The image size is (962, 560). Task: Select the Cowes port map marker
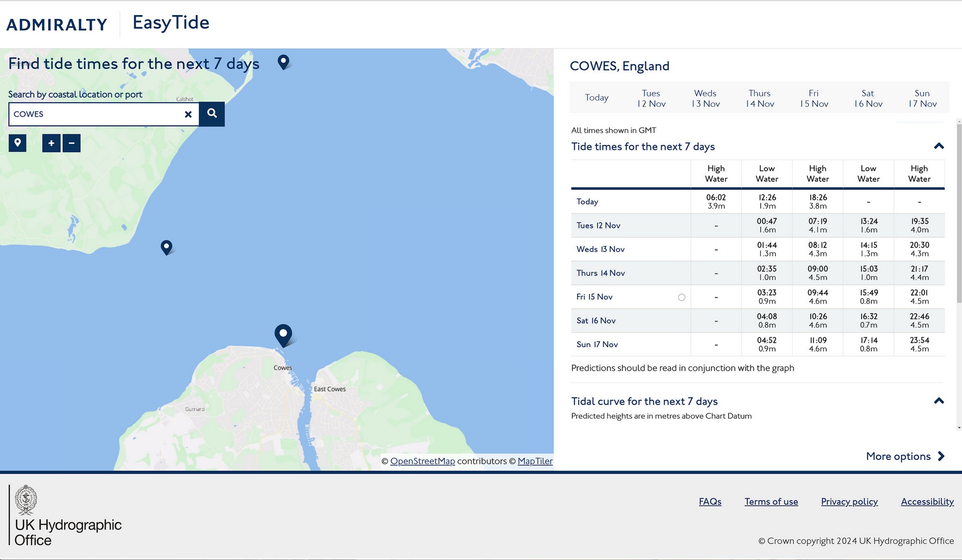pyautogui.click(x=283, y=335)
